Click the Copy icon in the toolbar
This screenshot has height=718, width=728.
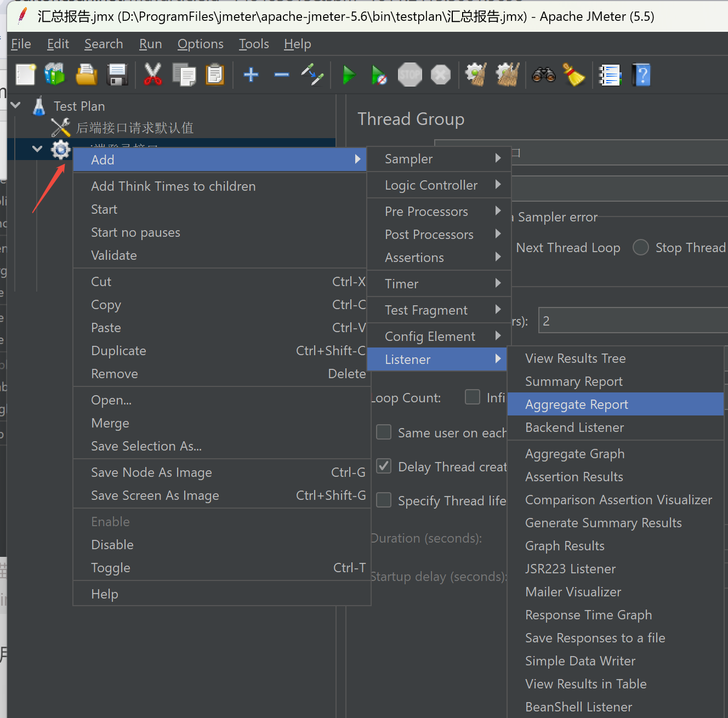tap(184, 75)
